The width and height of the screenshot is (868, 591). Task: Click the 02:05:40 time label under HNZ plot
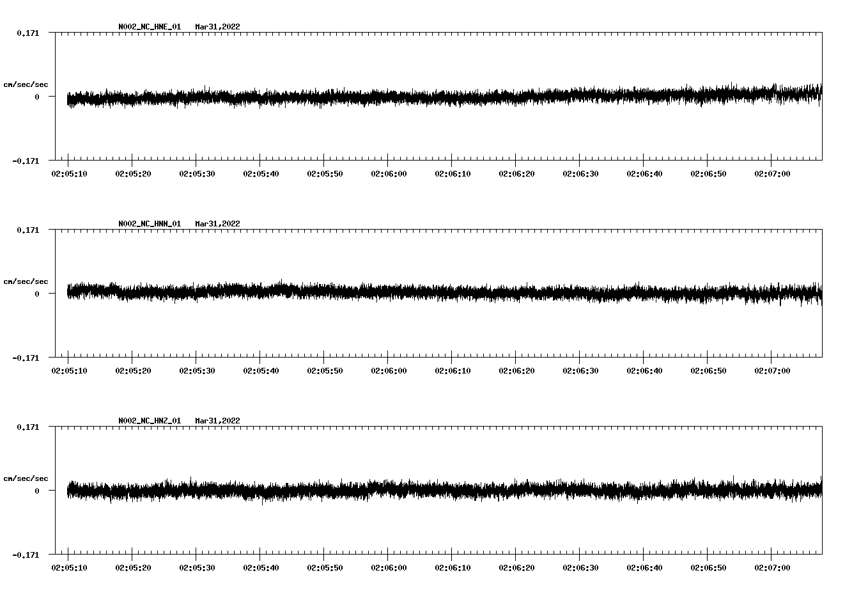261,567
